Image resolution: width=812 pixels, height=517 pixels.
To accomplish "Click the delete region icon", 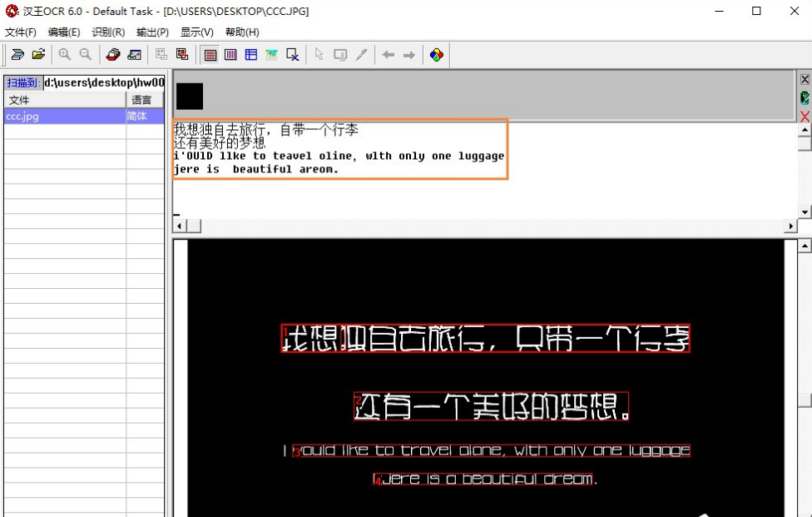I will (x=293, y=54).
